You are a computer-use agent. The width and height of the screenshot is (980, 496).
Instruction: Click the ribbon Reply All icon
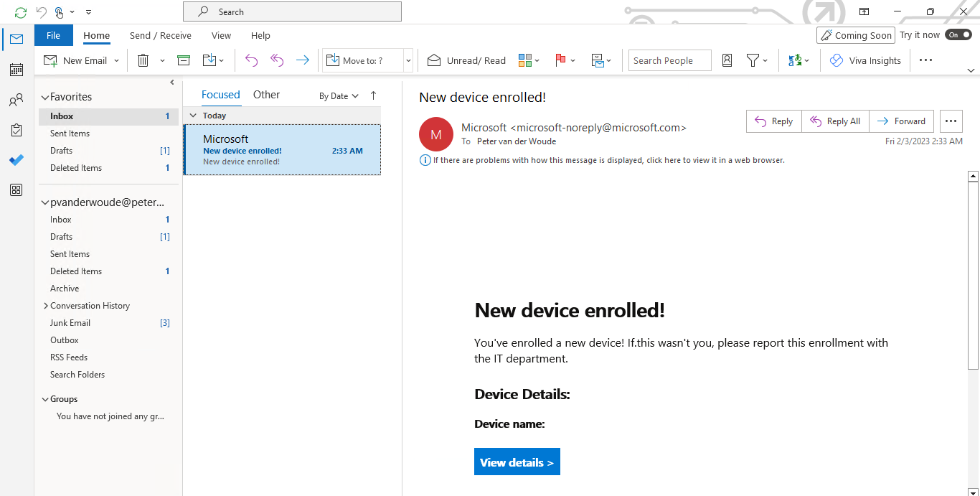click(277, 61)
